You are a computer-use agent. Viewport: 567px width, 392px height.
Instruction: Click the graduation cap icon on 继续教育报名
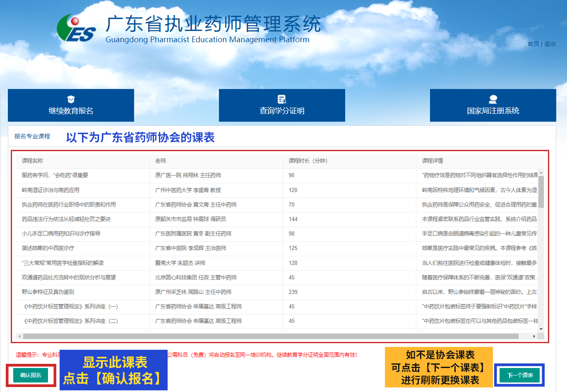(x=71, y=99)
